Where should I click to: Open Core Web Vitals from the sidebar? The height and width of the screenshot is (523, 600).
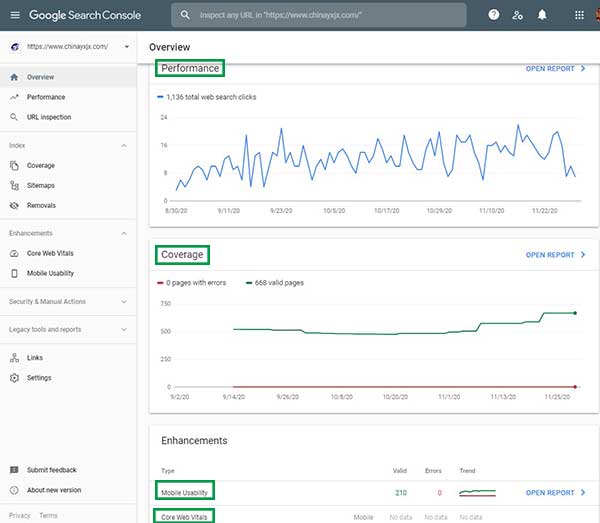(x=48, y=253)
